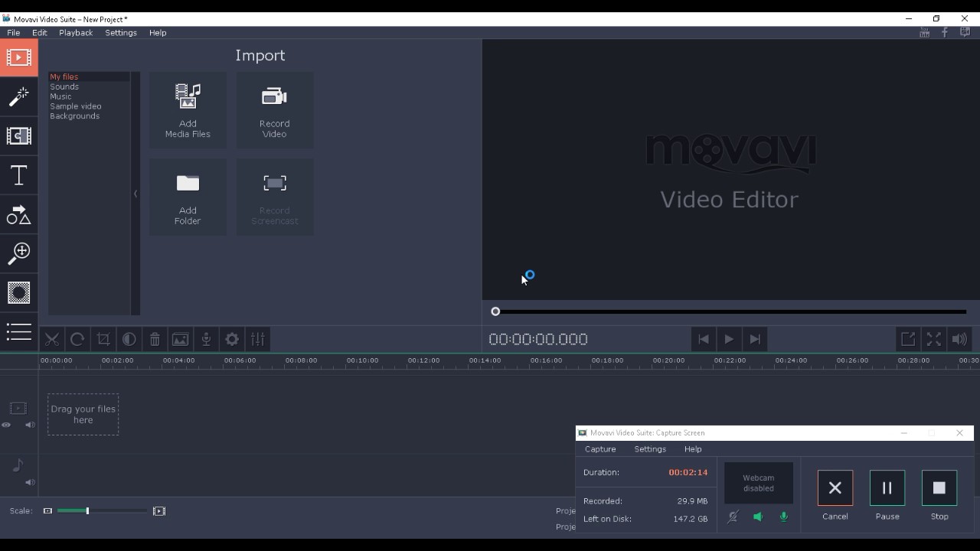Click the Add Media Files tile
Image resolution: width=980 pixels, height=551 pixels.
(x=188, y=110)
